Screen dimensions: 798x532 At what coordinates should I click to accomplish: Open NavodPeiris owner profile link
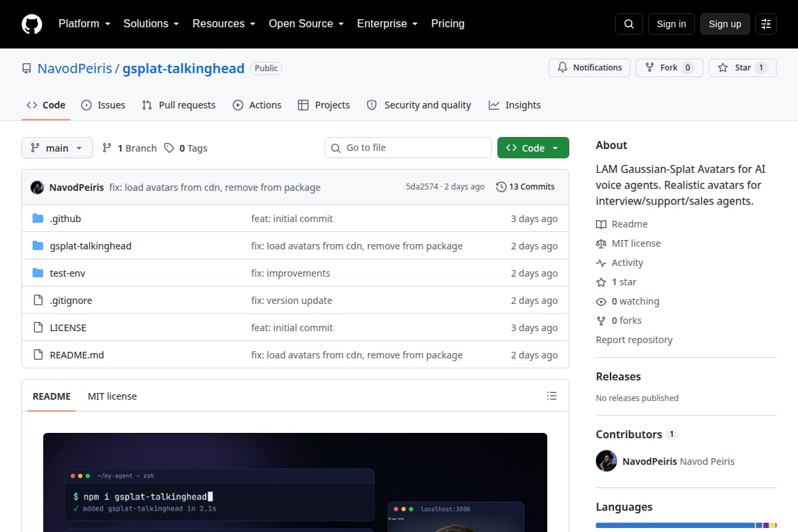pyautogui.click(x=75, y=68)
